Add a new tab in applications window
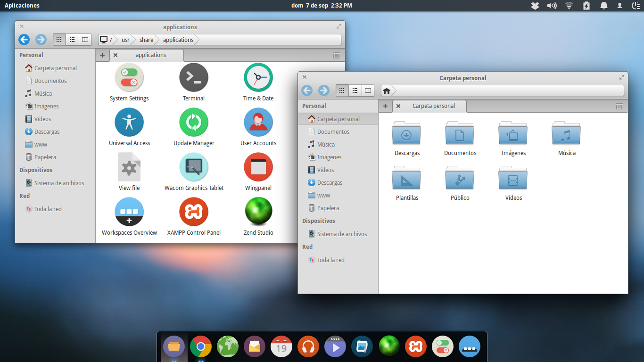Viewport: 644px width, 362px height. point(102,55)
